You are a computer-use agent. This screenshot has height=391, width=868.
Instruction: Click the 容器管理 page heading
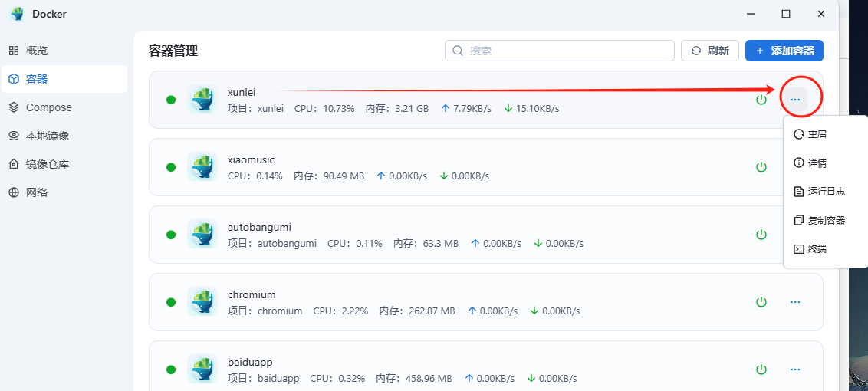coord(173,51)
